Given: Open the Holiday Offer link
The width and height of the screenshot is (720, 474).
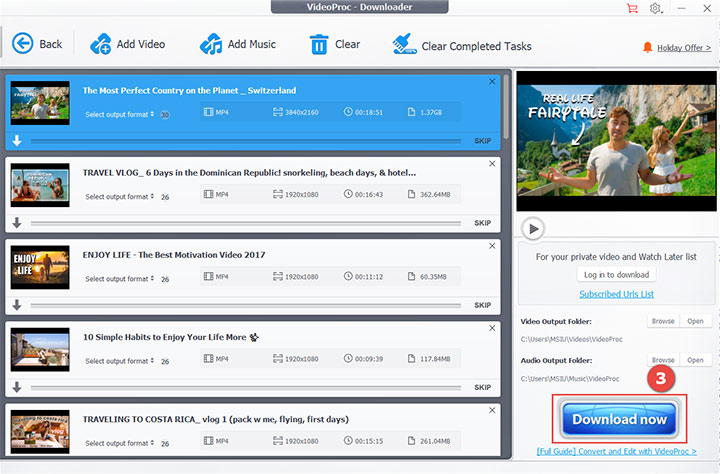Looking at the screenshot, I should click(684, 47).
